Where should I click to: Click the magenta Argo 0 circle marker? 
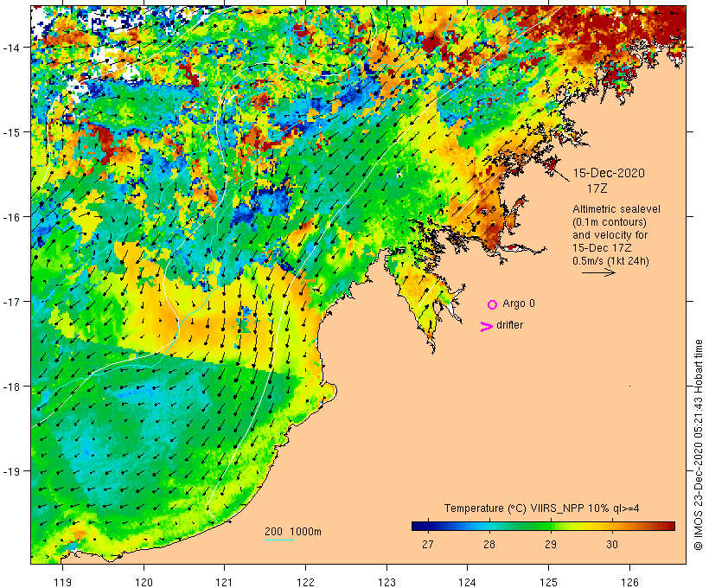[x=493, y=305]
